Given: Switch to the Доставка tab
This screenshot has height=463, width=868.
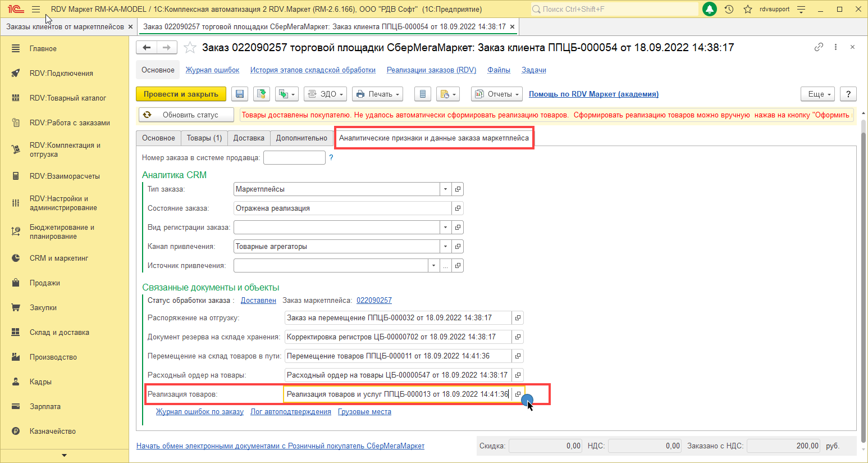Looking at the screenshot, I should pos(249,138).
